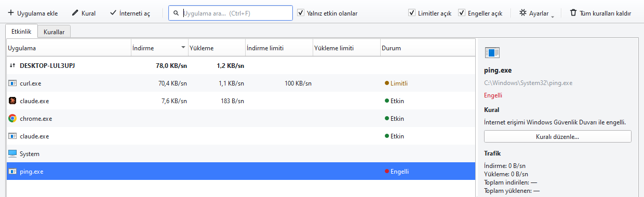Click the 183 B/sn upload value
Viewport: 644px width, 197px height.
point(232,101)
